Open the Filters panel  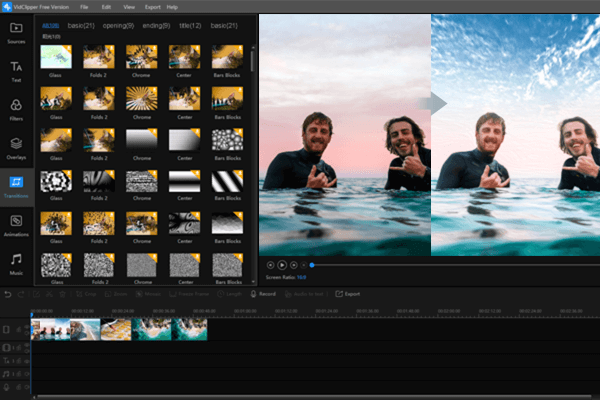16,109
